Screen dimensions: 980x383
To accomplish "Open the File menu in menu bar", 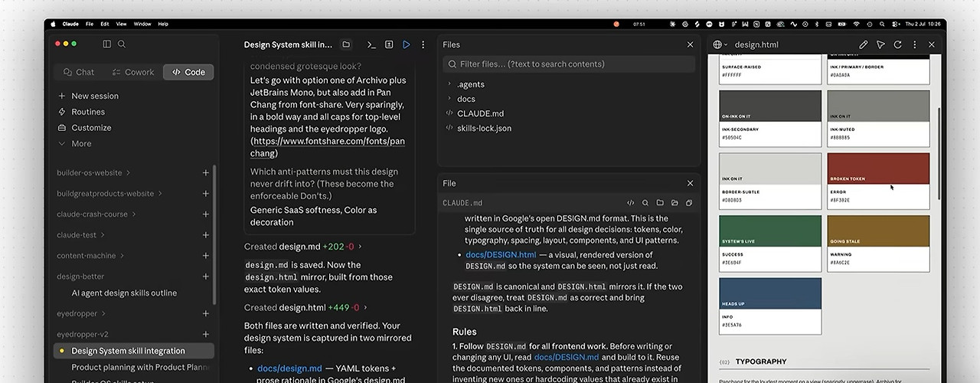I will click(90, 24).
